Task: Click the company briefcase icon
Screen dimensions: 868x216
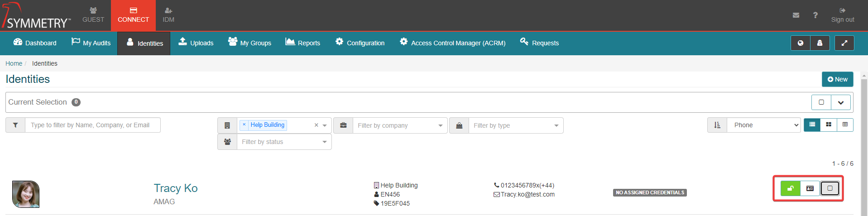Action: [x=343, y=125]
